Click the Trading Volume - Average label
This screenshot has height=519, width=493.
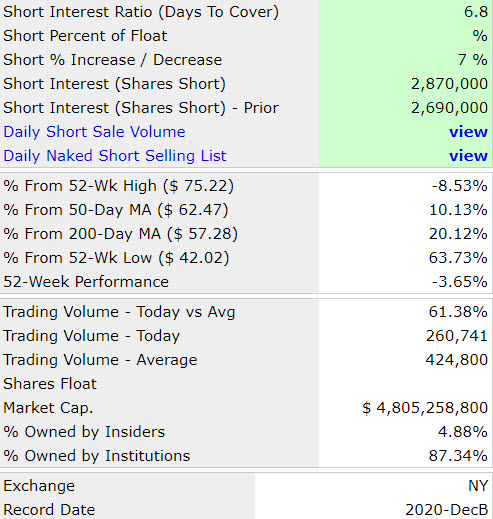coord(100,360)
